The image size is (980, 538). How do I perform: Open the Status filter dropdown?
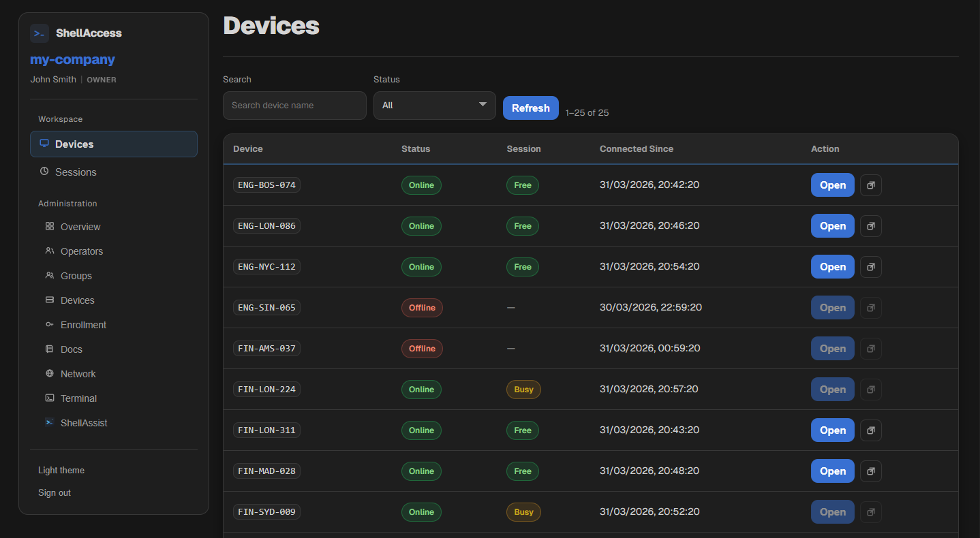[434, 106]
